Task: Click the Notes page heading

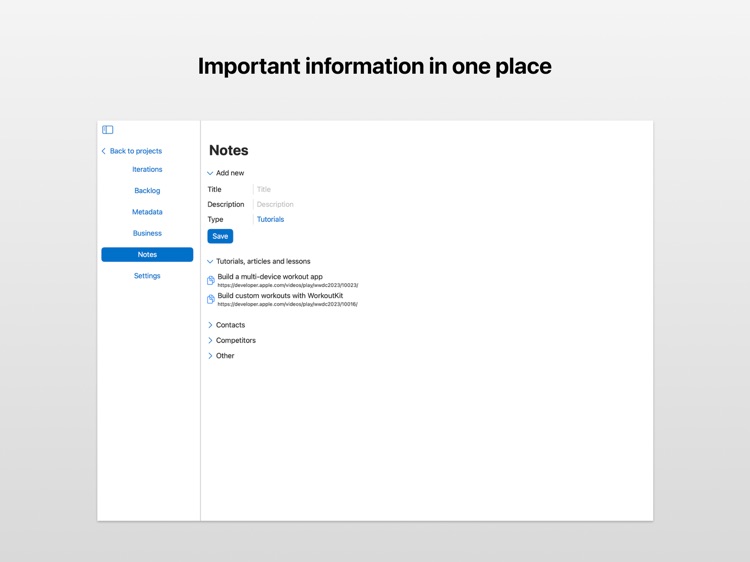Action: click(229, 150)
